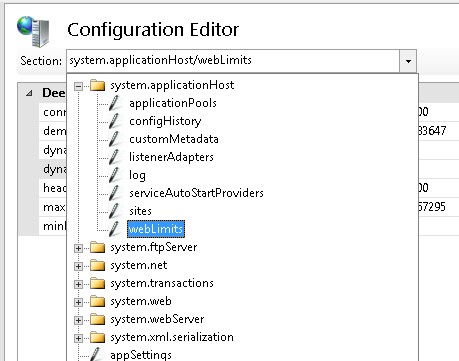This screenshot has width=459, height=361.
Task: Select the log section
Action: 137,175
